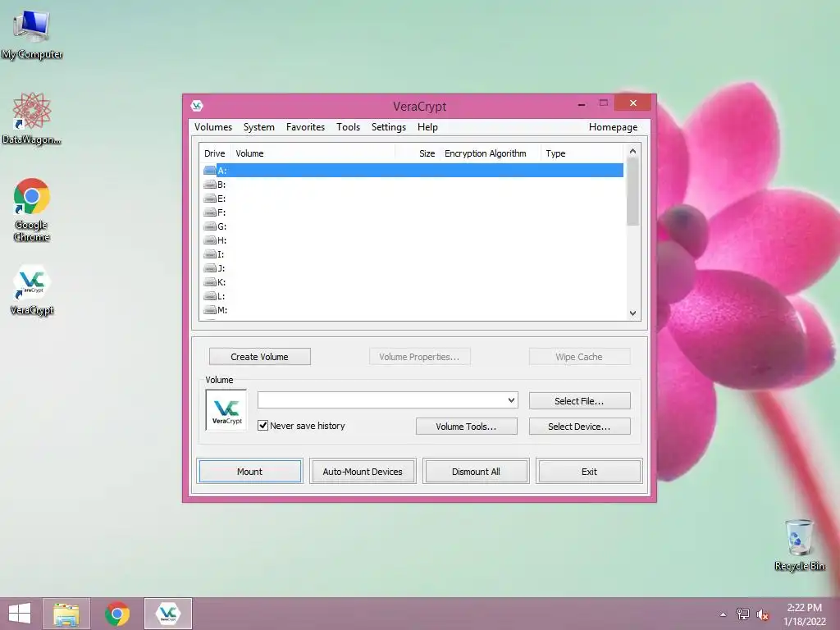The height and width of the screenshot is (630, 840).
Task: Click the drive list scrollbar thumb
Action: [632, 192]
